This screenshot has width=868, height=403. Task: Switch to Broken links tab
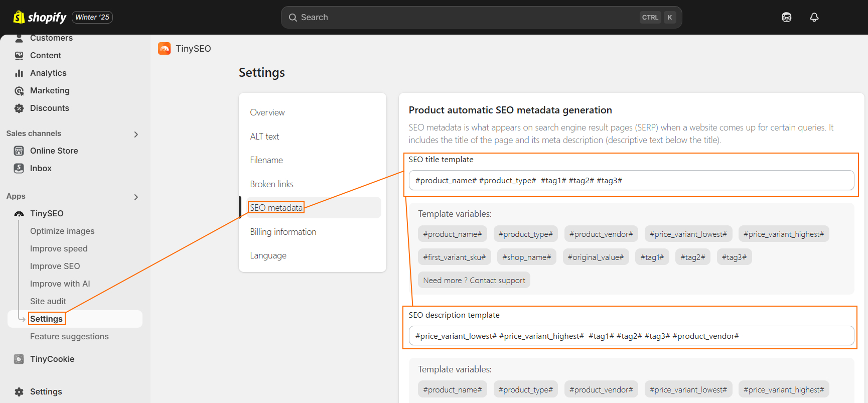pyautogui.click(x=271, y=184)
